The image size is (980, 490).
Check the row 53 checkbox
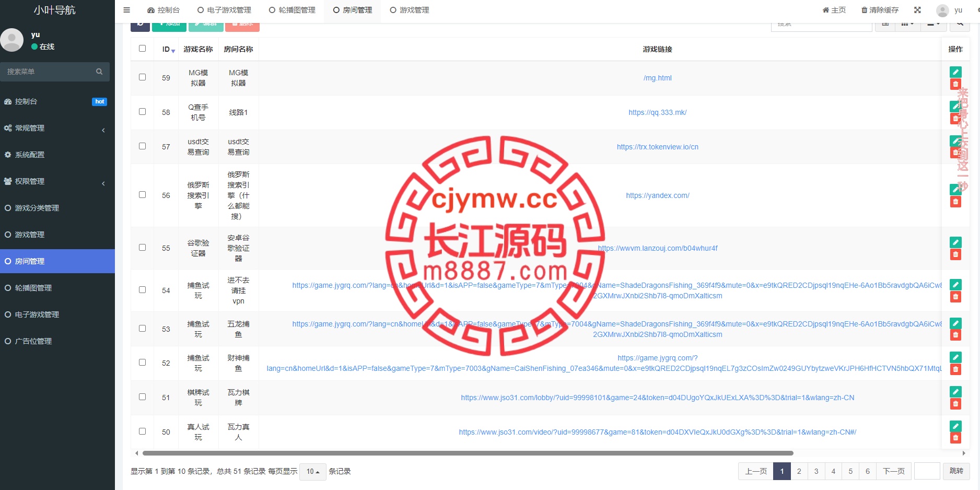142,329
